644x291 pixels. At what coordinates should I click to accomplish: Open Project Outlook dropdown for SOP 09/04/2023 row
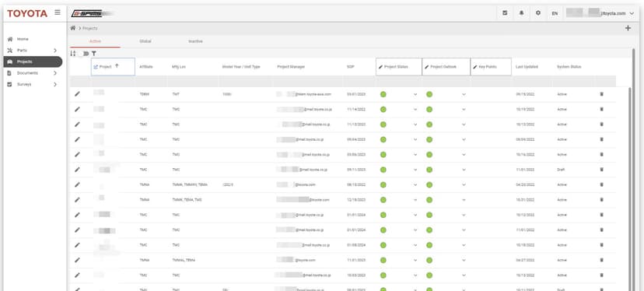pos(464,140)
